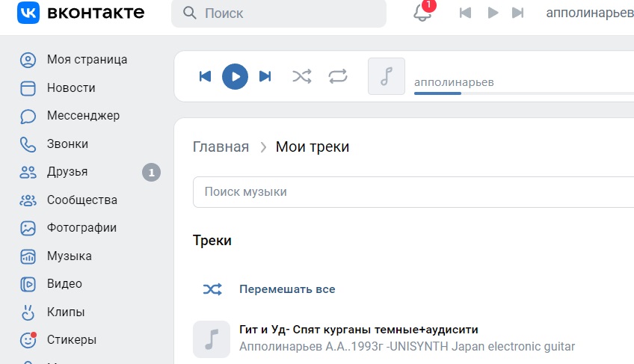The width and height of the screenshot is (634, 364).
Task: Open Друзья with one new request
Action: tap(90, 172)
